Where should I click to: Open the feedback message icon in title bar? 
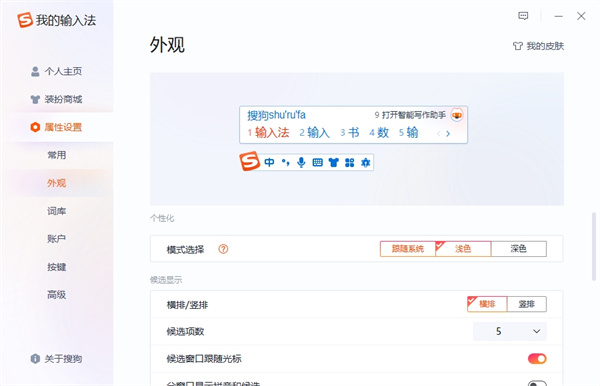pyautogui.click(x=523, y=16)
